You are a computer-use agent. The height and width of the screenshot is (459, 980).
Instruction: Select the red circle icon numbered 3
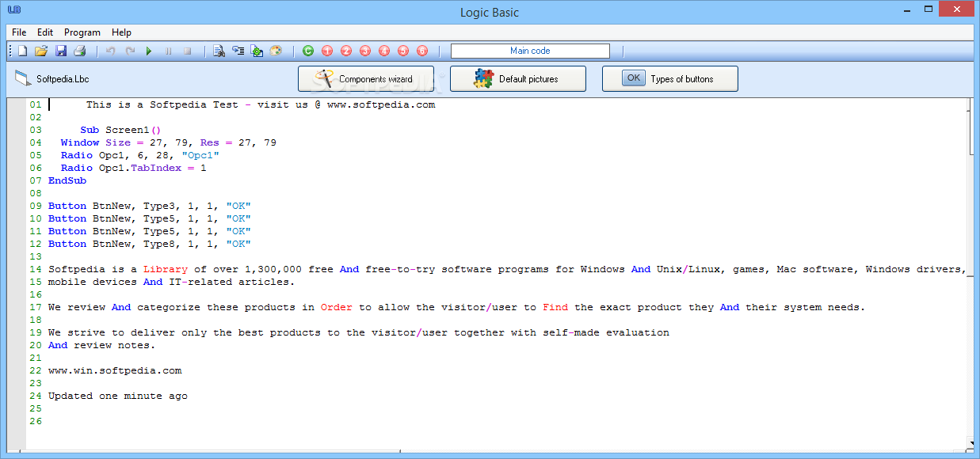point(365,51)
